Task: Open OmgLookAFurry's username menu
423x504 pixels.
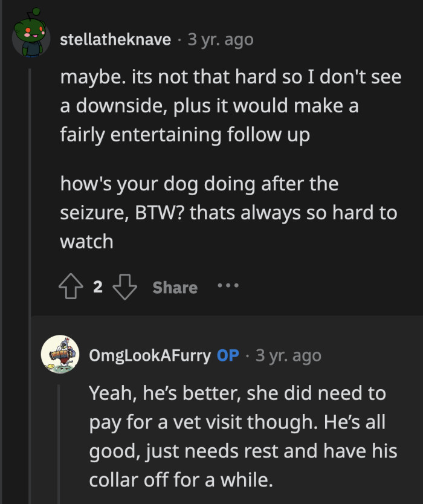Action: [151, 355]
